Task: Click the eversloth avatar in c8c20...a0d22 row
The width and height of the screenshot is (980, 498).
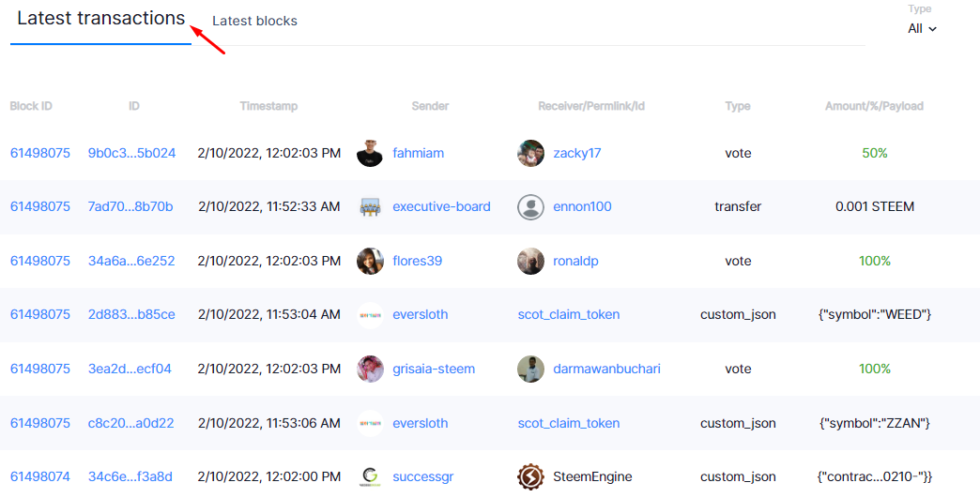Action: 370,423
